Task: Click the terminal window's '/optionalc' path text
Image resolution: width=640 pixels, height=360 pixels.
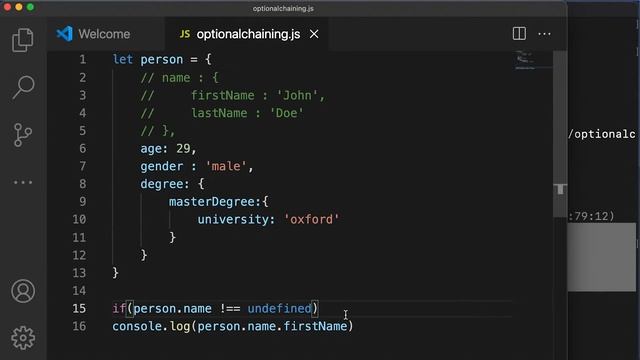Action: (x=602, y=134)
